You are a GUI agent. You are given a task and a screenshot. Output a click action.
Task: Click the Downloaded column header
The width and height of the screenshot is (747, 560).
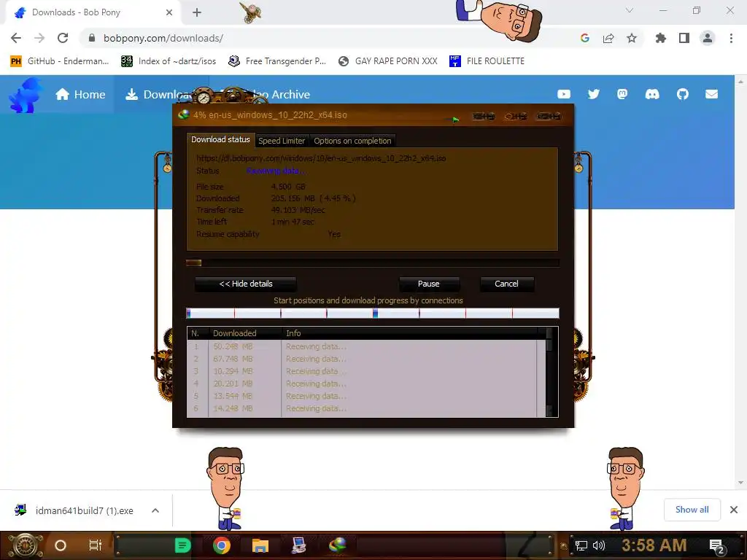click(245, 333)
